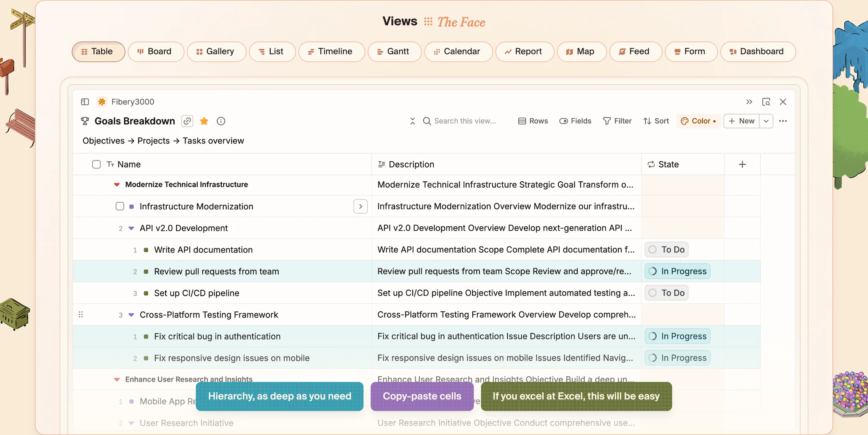The width and height of the screenshot is (868, 435).
Task: Collapse the API v2.0 Development project
Action: pos(131,228)
